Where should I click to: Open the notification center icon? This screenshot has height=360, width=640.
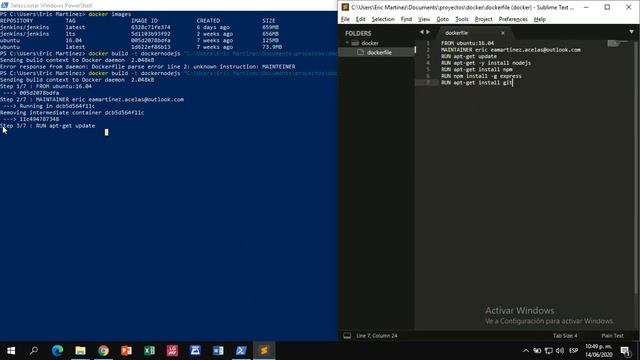pyautogui.click(x=625, y=351)
